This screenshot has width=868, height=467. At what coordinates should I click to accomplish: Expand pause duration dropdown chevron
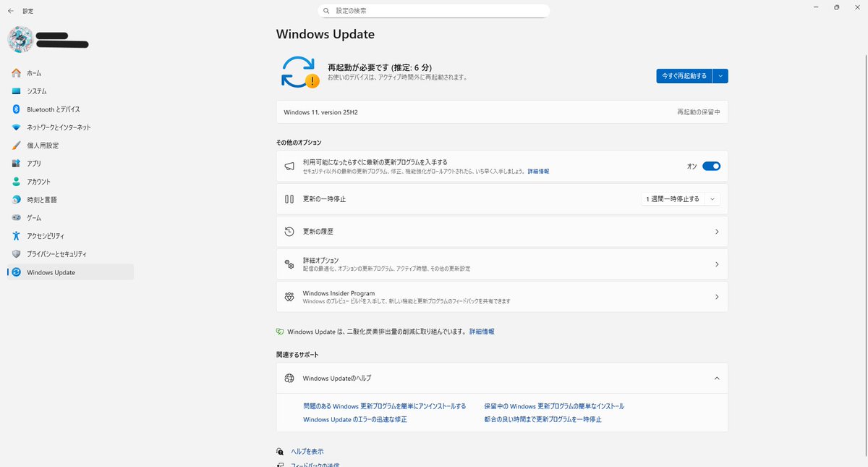tap(712, 199)
